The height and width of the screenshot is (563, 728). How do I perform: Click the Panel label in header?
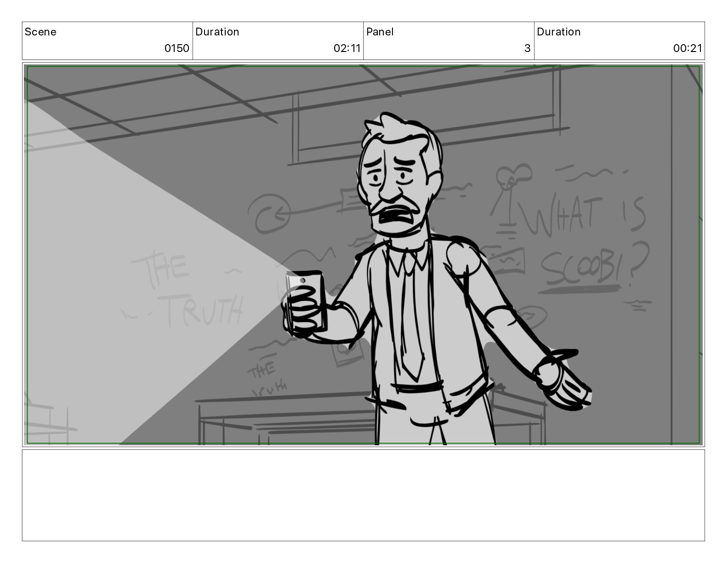click(380, 32)
